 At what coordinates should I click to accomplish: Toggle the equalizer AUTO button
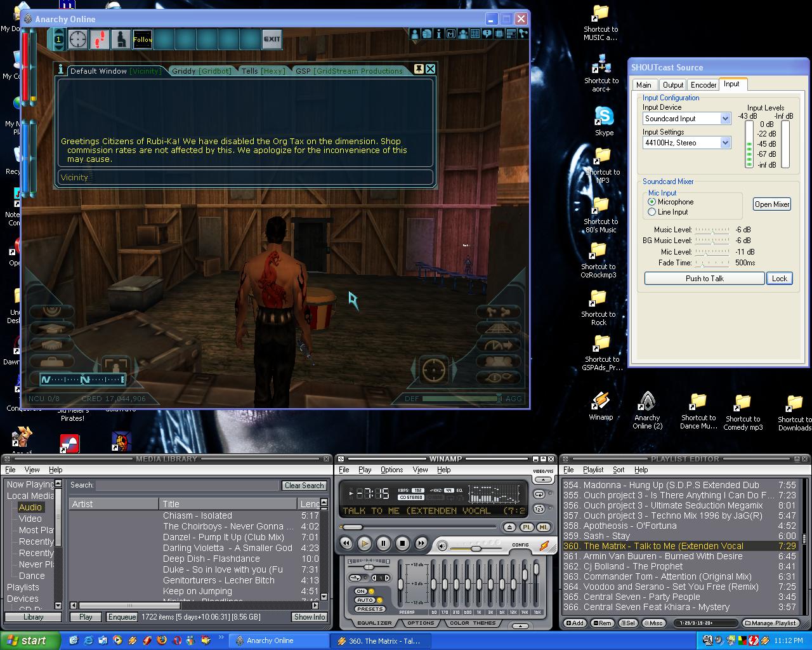(365, 600)
